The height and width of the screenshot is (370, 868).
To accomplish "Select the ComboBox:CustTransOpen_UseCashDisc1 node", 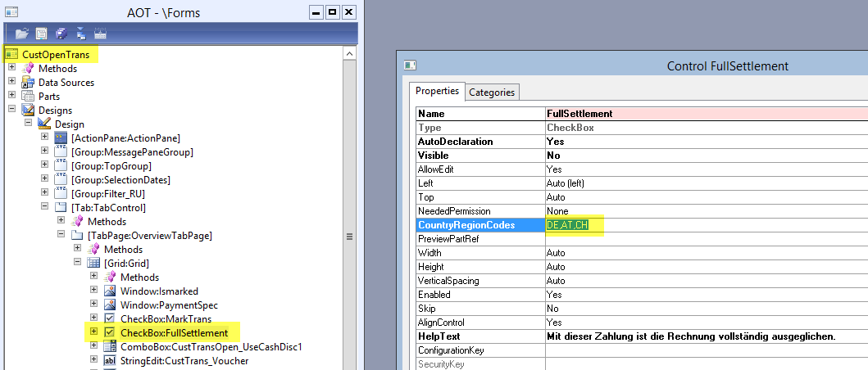I will (211, 346).
